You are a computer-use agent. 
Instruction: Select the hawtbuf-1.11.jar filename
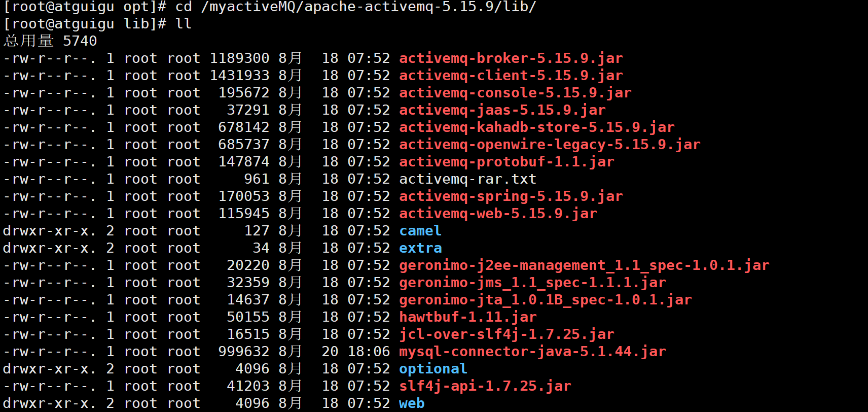468,318
